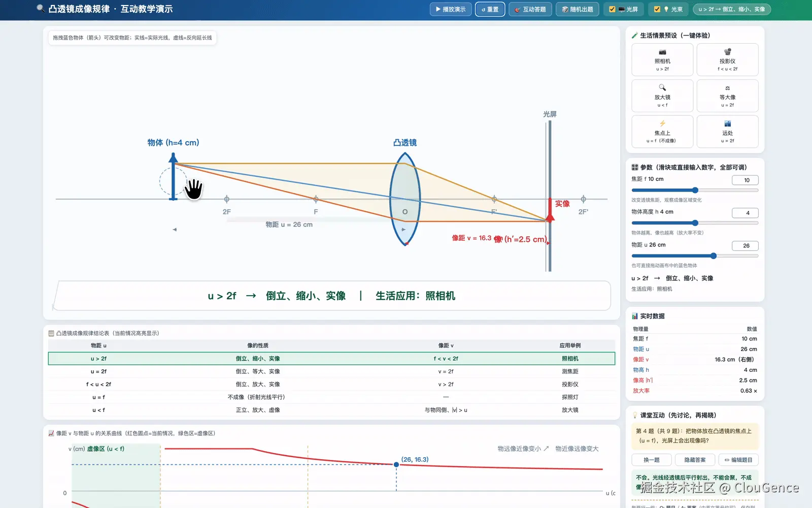812x508 pixels.
Task: Click the pencil icon beside 生活情景预设
Action: click(635, 36)
